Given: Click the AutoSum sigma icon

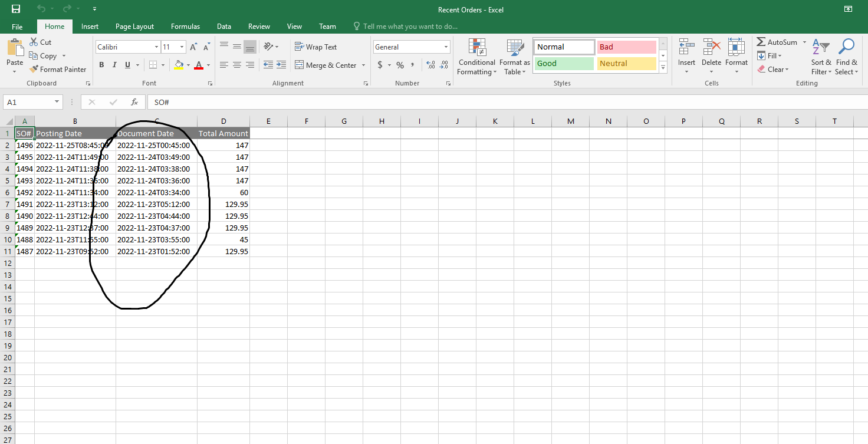Looking at the screenshot, I should 761,42.
